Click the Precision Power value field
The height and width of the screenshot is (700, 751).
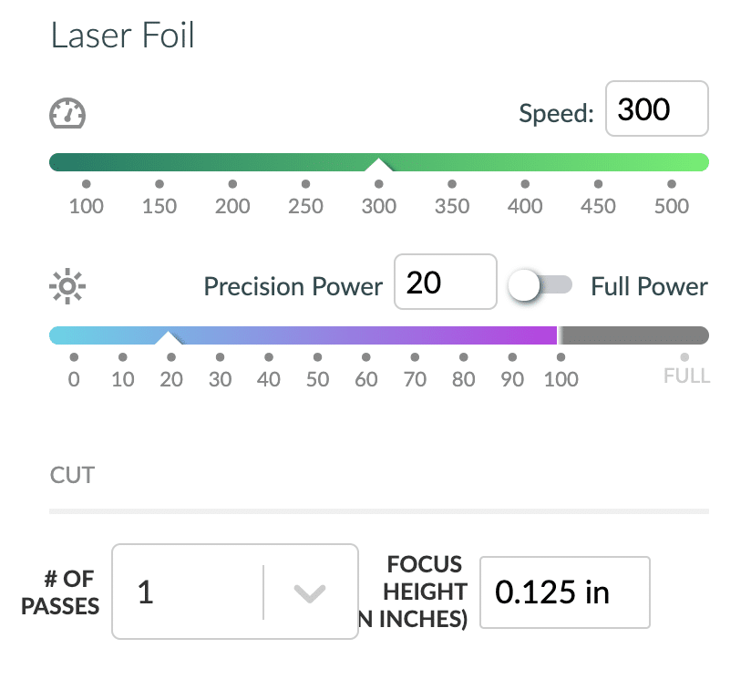pos(446,282)
